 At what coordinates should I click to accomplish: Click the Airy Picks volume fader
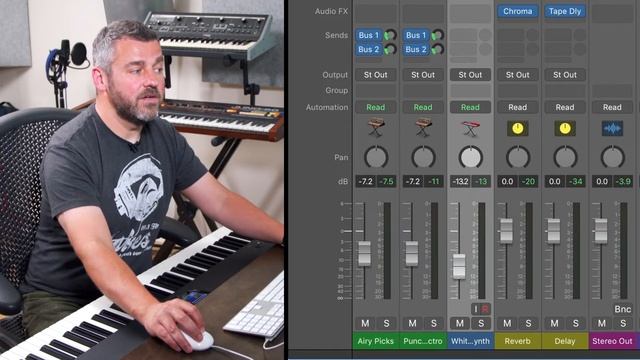(x=364, y=253)
